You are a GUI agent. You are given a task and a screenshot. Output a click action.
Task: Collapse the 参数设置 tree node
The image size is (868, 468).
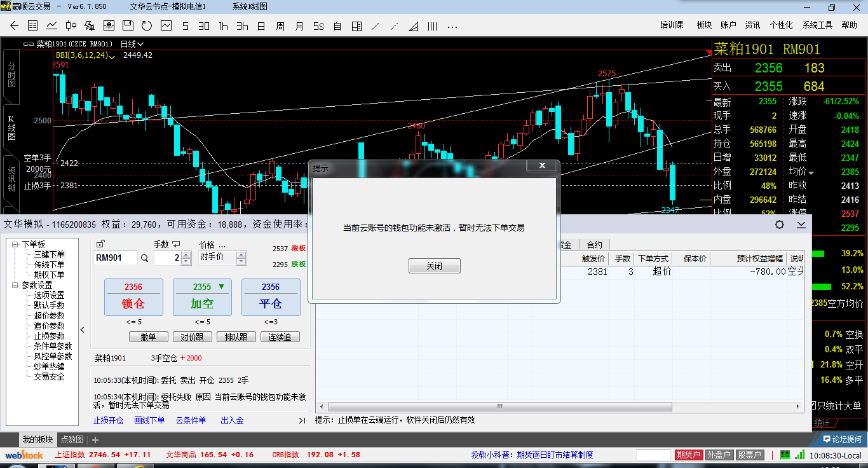tap(15, 285)
